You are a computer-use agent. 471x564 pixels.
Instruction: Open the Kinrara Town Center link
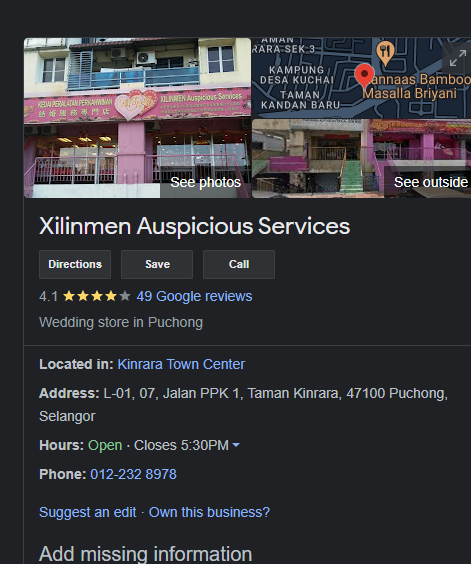[181, 364]
